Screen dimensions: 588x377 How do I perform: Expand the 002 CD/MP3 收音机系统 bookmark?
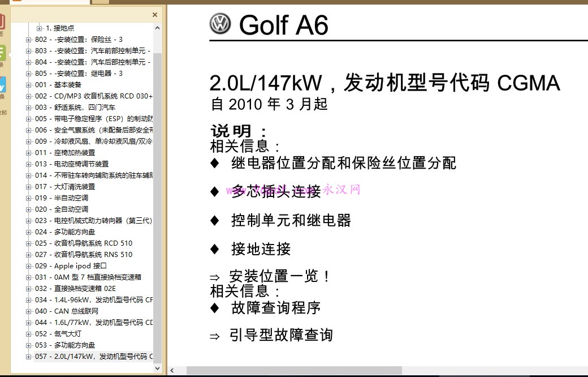coord(28,96)
